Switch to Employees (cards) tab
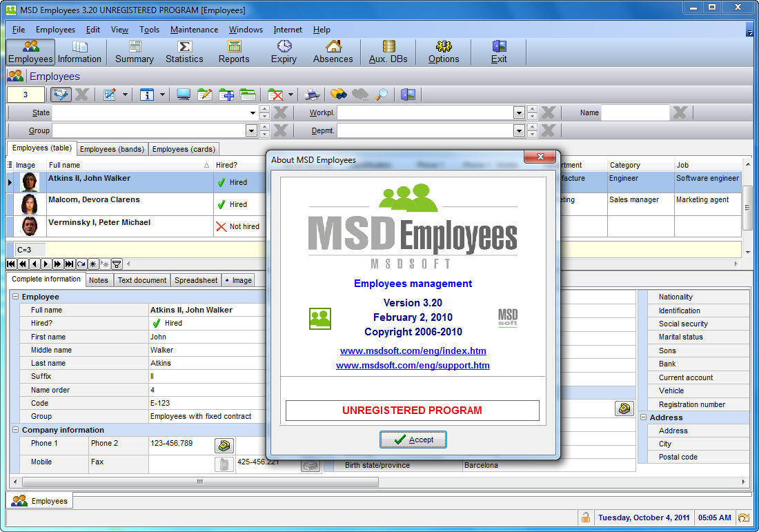 (x=184, y=149)
